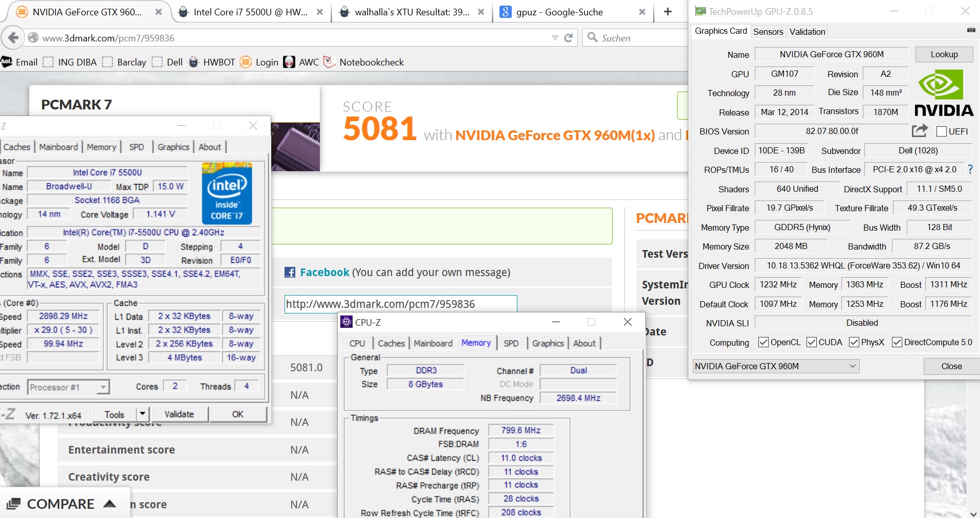Screen dimensions: 980x518
Task: Click the Lookup button in GPU-Z
Action: (x=944, y=54)
